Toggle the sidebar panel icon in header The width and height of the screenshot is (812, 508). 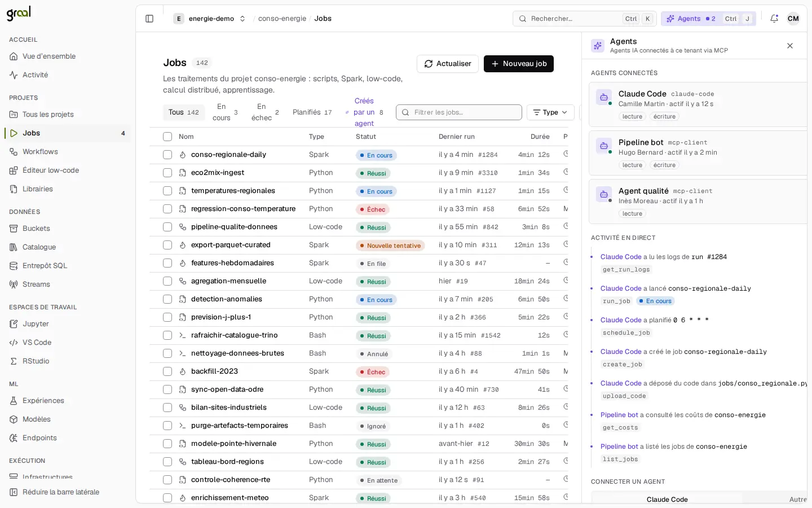(x=149, y=19)
